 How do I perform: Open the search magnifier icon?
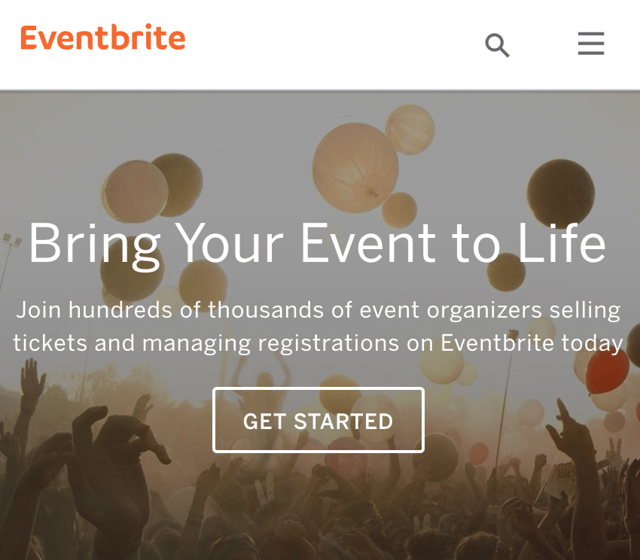point(497,45)
